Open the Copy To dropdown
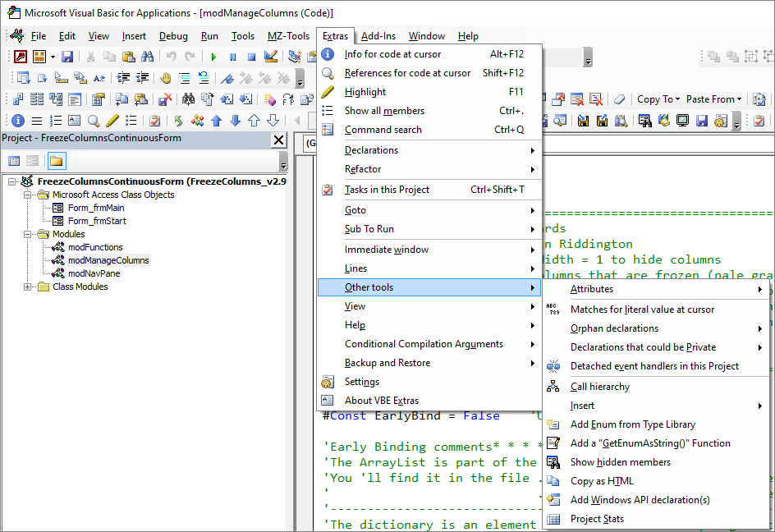775x532 pixels. pos(658,99)
